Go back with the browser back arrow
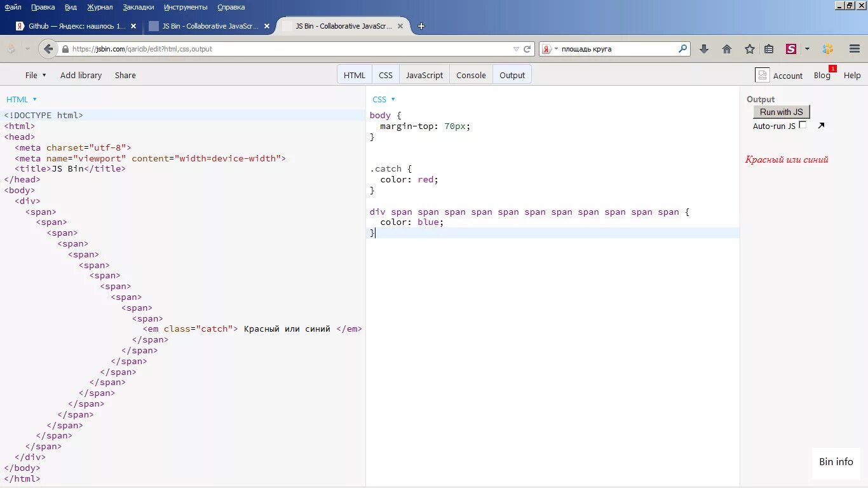This screenshot has height=488, width=868. (x=48, y=49)
